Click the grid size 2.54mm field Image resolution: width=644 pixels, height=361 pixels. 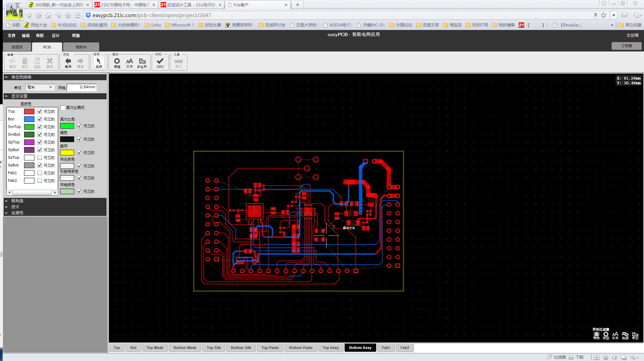(82, 87)
